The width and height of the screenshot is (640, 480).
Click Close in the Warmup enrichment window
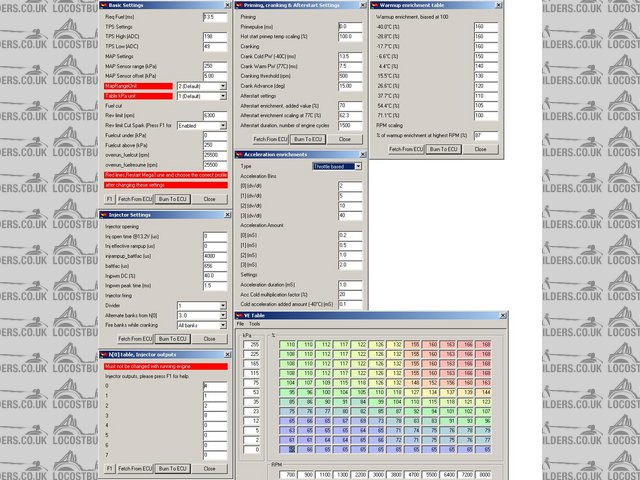tap(480, 149)
